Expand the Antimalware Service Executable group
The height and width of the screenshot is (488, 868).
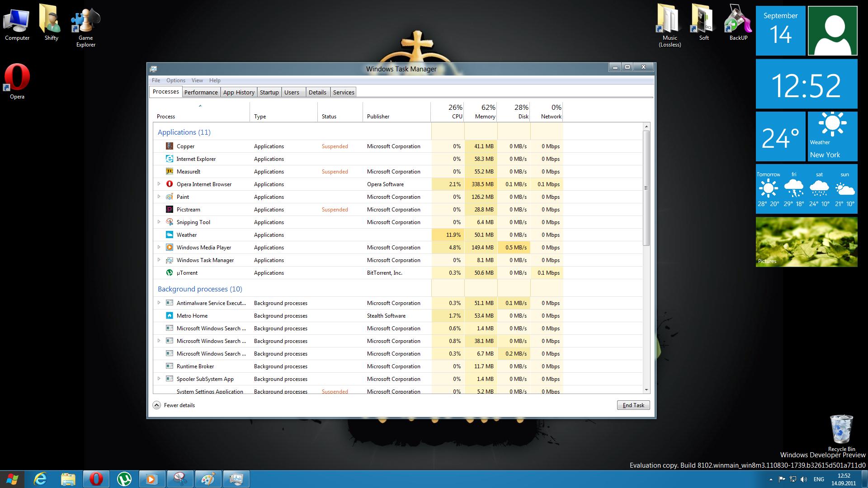point(159,303)
